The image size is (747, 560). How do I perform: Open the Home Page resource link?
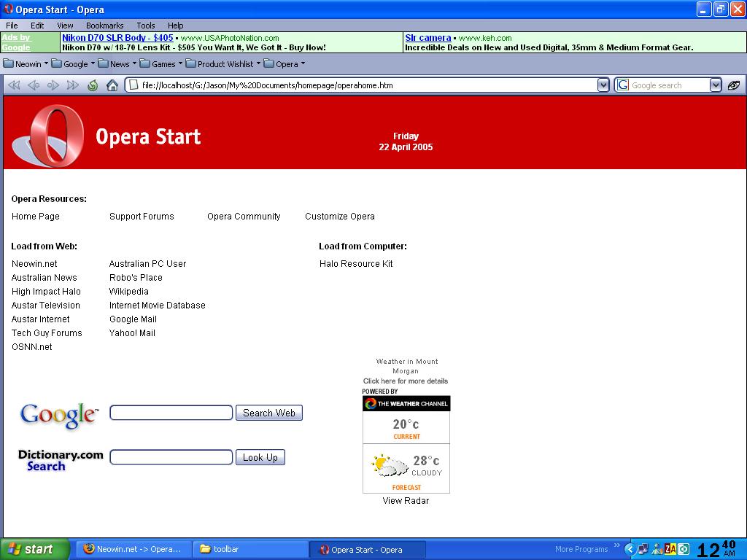[36, 216]
